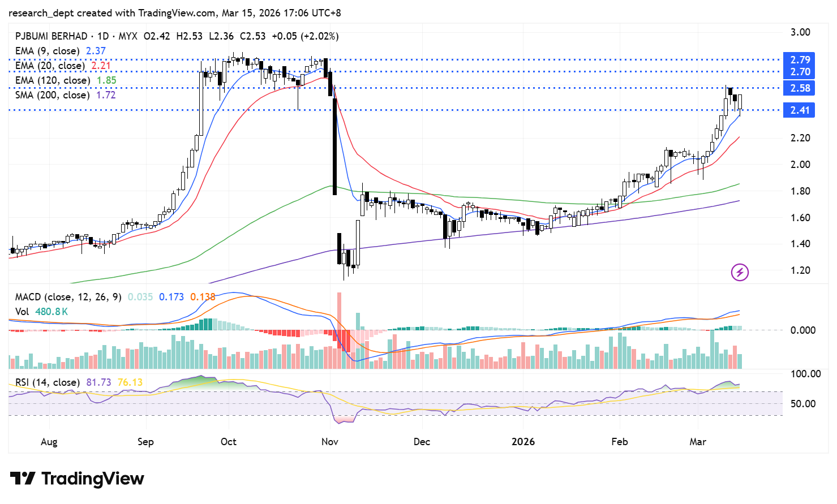The width and height of the screenshot is (837, 504).
Task: Click the 2.58 resistance price label
Action: click(800, 88)
